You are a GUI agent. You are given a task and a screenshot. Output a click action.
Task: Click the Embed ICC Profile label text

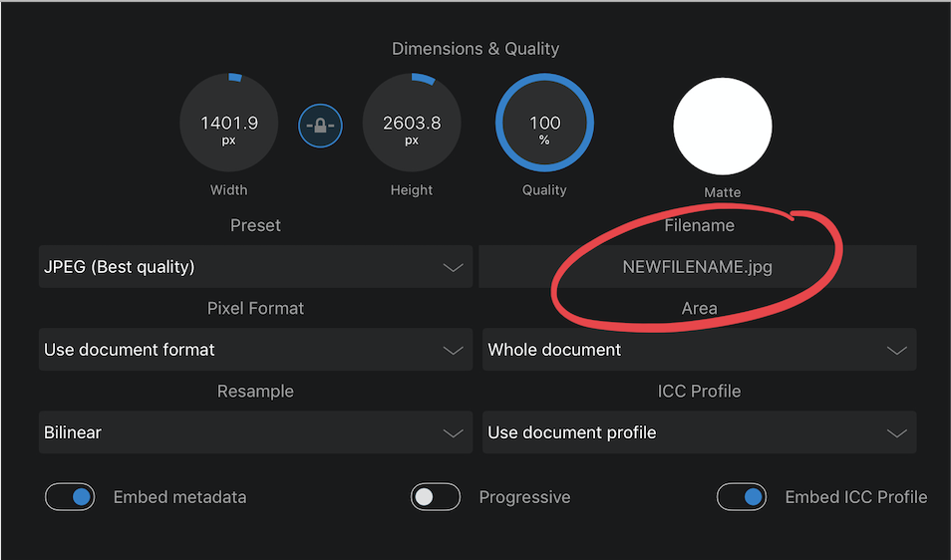[855, 497]
